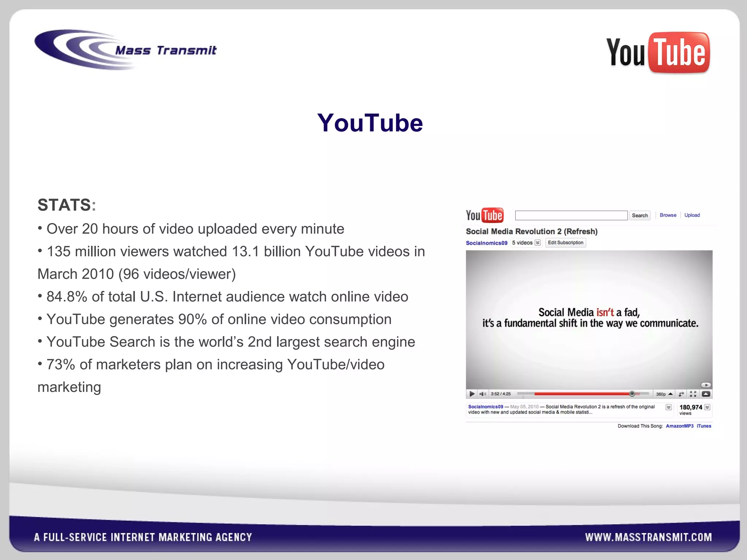The height and width of the screenshot is (560, 747).
Task: Open the 360p quality selector
Action: (x=664, y=394)
